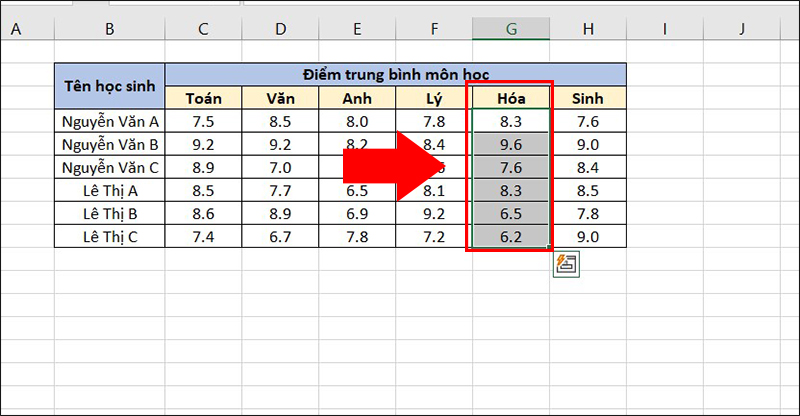Screen dimensions: 800x416
Task: Select Nguyễn Văn A's Sinh score 7.6
Action: [x=588, y=121]
